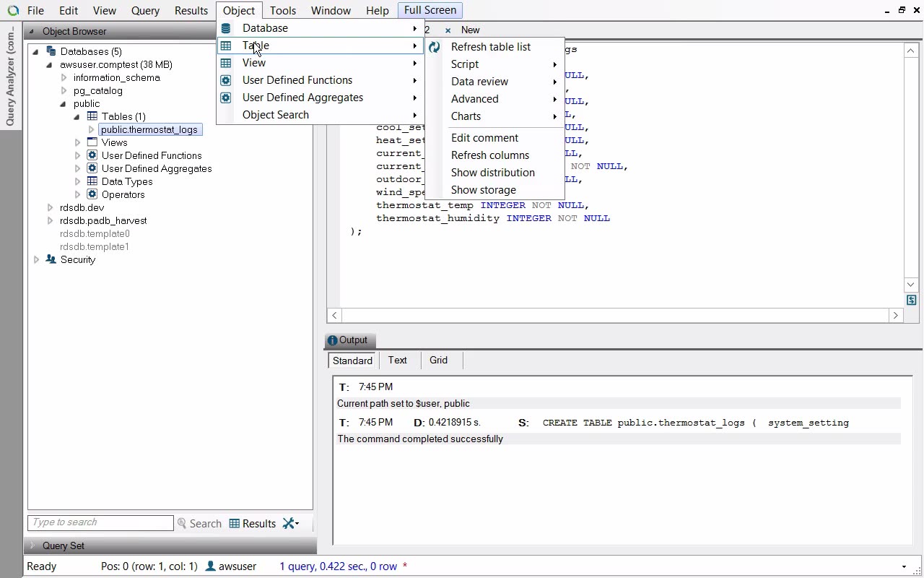Click the Operators gear icon in tree
Viewport: 924px width, 578px height.
coord(92,194)
